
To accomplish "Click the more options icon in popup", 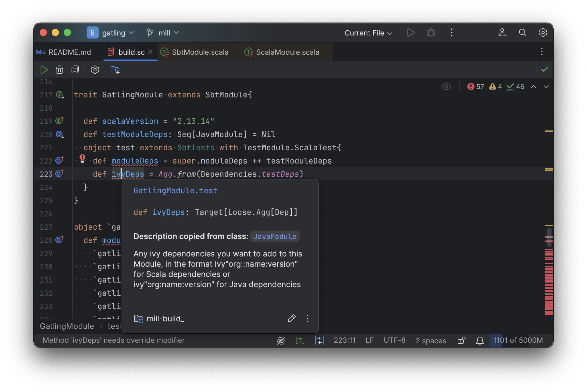I will coord(308,319).
